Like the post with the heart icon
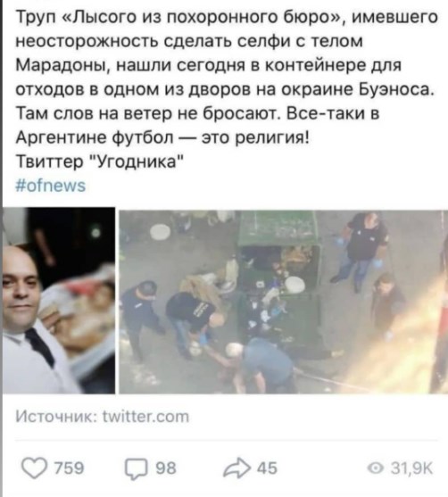Viewport: 448px width, 497px height. click(34, 468)
